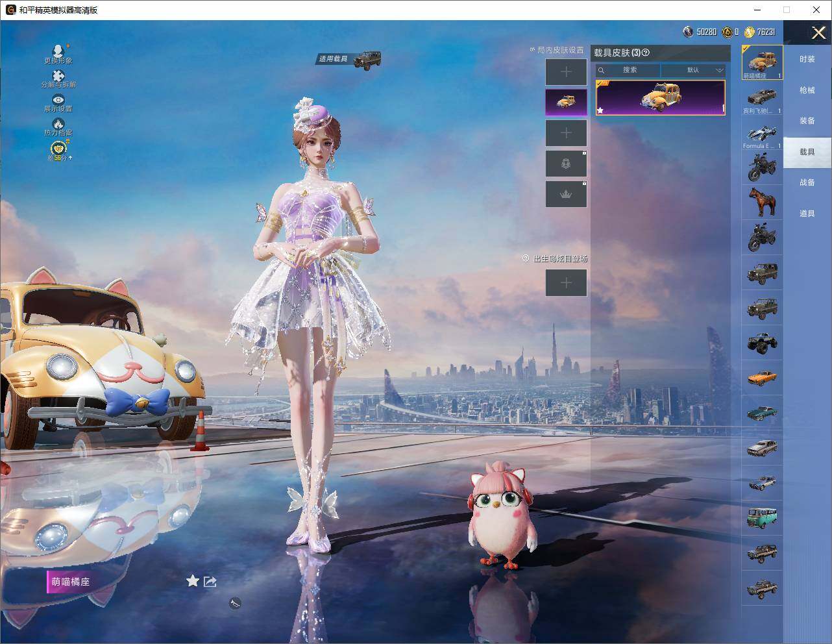Click the gold rank badge icon
The image size is (832, 644).
[59, 148]
